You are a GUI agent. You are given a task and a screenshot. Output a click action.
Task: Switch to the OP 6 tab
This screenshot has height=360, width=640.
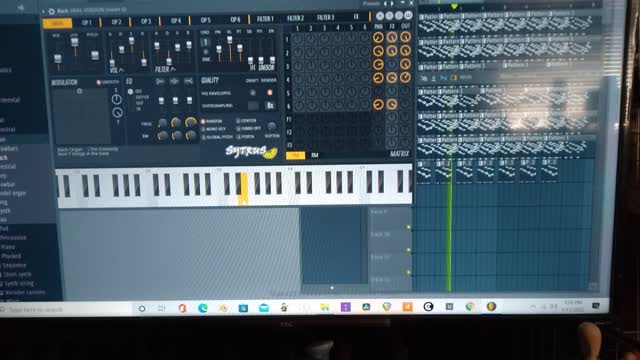(x=235, y=20)
